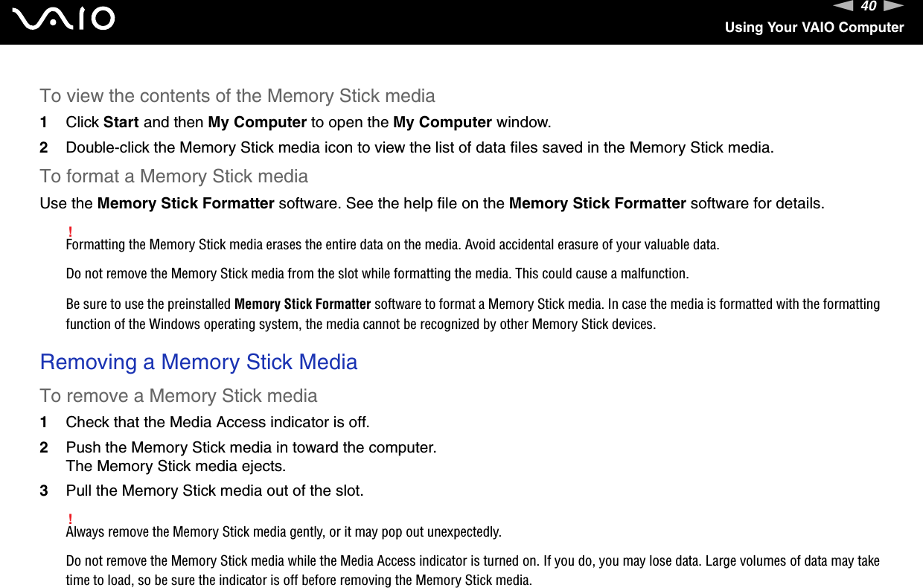This screenshot has width=923, height=588.
Task: Click the 'To view the contents' heading
Action: pos(237,96)
